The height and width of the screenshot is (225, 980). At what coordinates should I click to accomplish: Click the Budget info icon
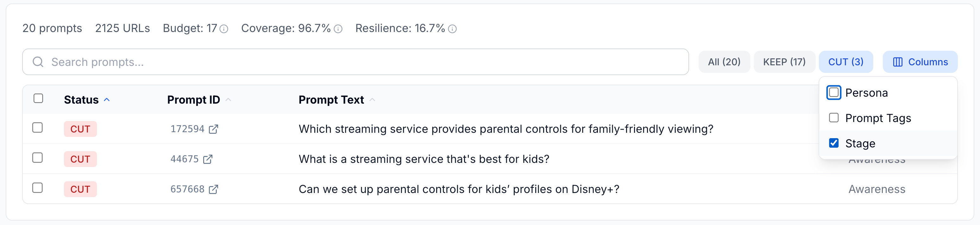pos(224,29)
